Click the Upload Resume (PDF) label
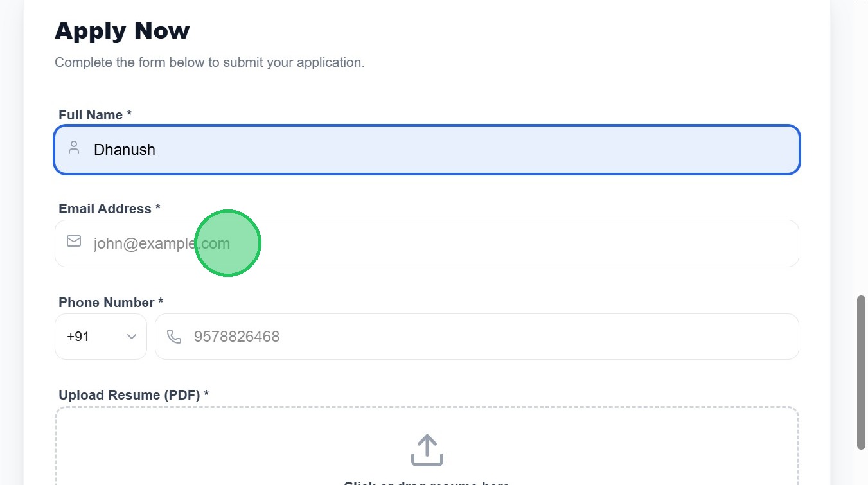 [x=133, y=395]
